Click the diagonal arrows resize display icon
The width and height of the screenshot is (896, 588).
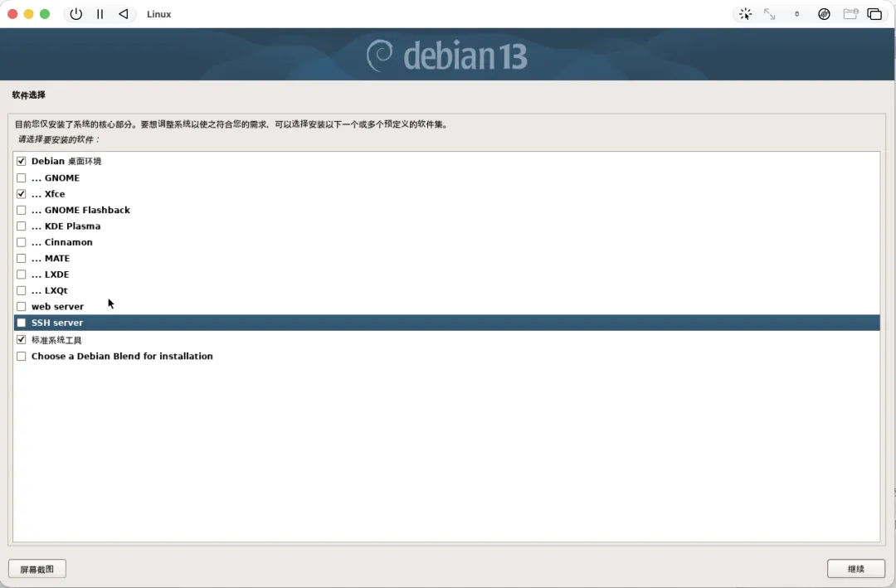770,14
